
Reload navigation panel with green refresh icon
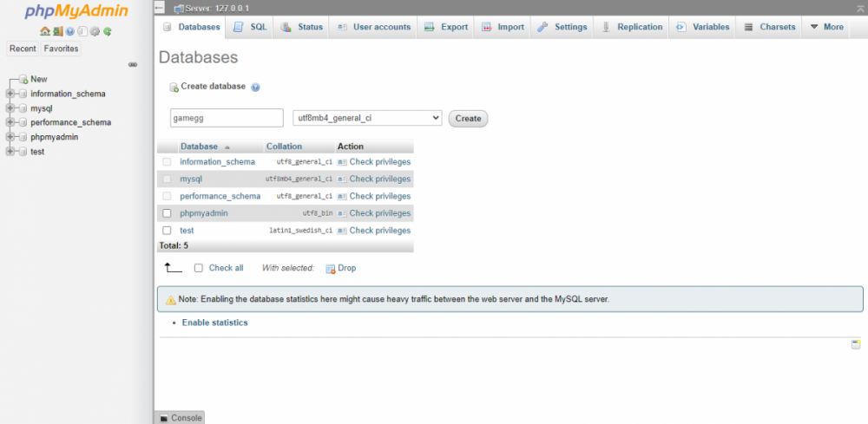coord(108,31)
